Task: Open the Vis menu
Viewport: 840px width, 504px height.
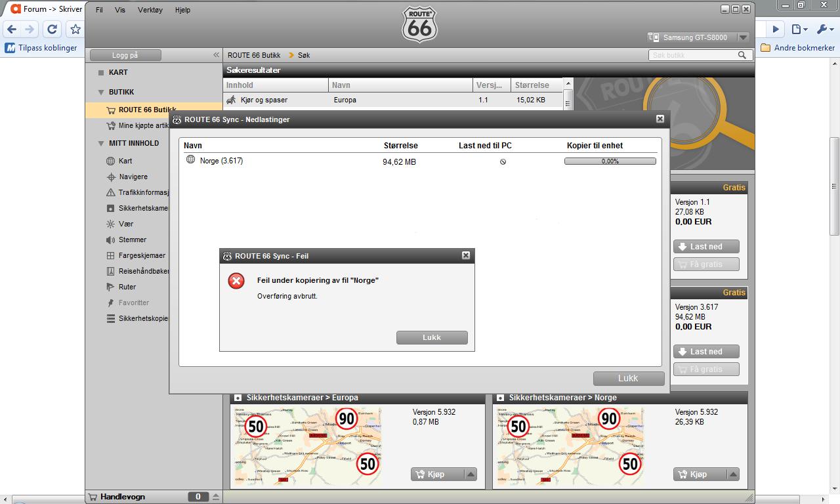Action: (x=120, y=10)
